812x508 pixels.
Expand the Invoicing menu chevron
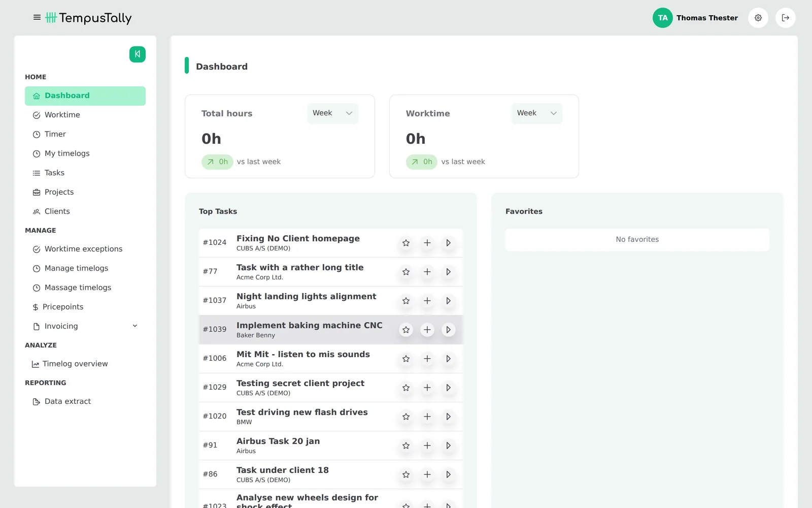tap(135, 326)
